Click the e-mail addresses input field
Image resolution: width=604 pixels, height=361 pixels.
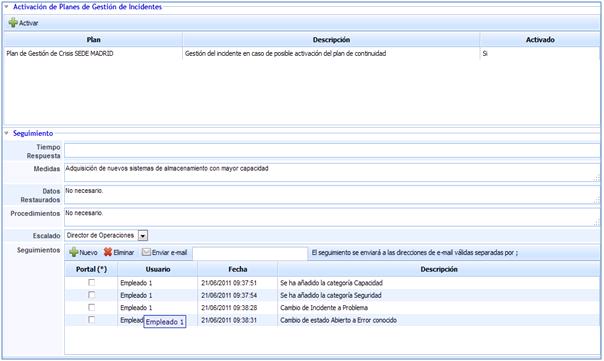point(250,253)
